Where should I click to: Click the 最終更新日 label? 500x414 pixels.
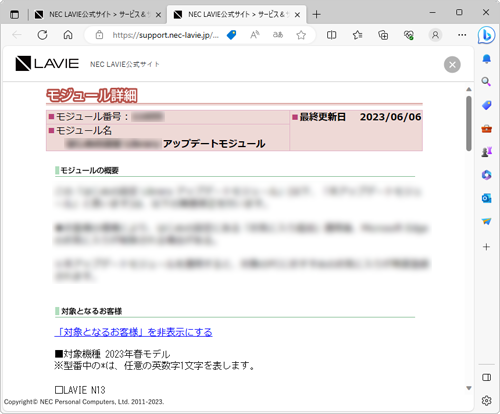coord(322,117)
